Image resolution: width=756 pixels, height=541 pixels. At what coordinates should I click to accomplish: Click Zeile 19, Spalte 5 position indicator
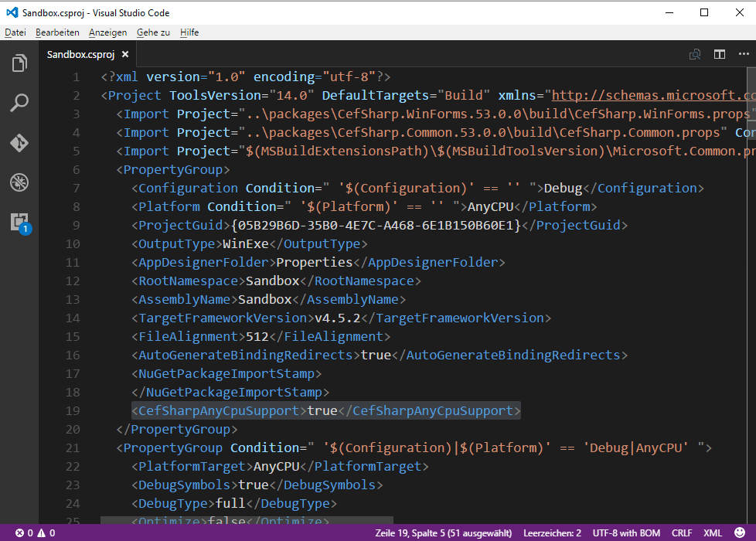point(444,532)
